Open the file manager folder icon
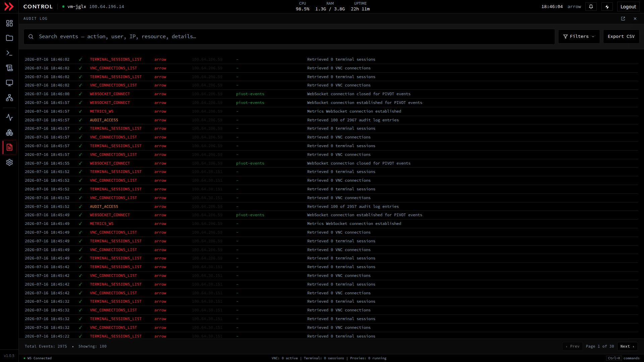644x362 pixels. tap(9, 38)
